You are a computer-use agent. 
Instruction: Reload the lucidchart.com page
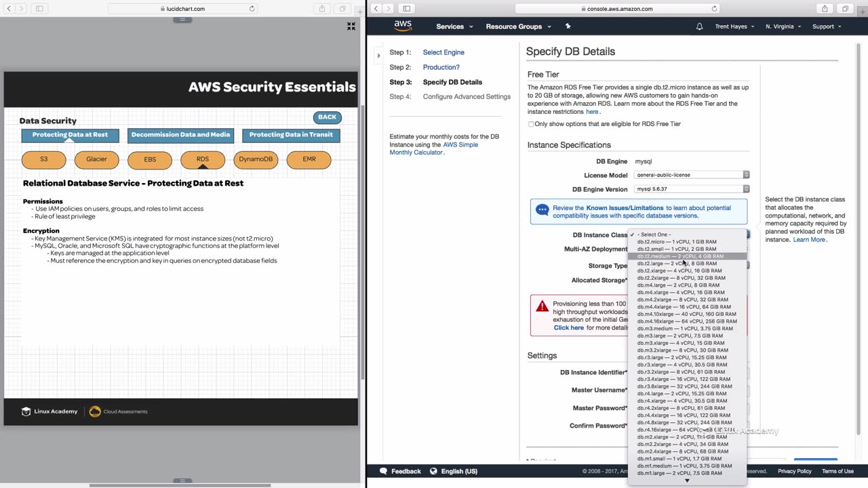pyautogui.click(x=252, y=9)
